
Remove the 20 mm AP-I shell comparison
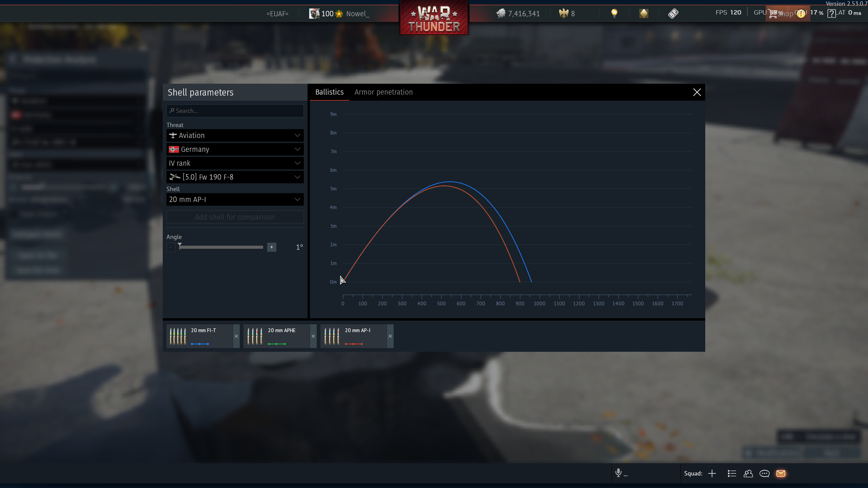pos(390,336)
